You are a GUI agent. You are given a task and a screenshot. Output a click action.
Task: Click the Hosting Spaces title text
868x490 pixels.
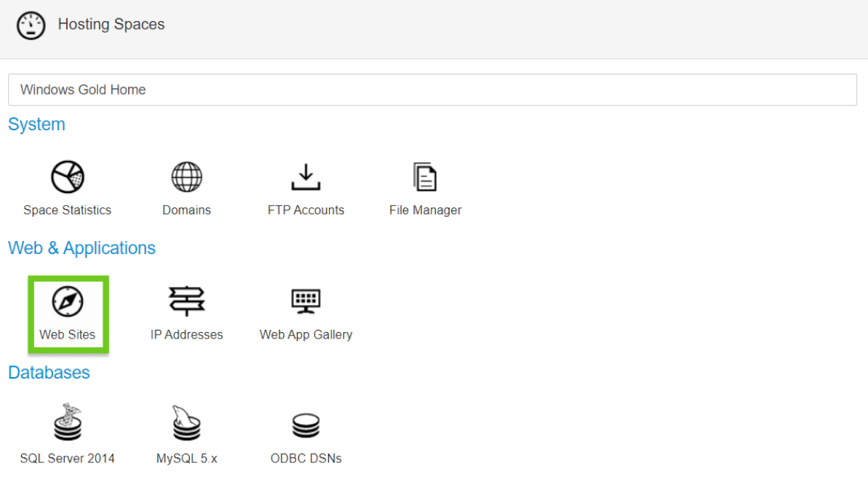pos(111,24)
